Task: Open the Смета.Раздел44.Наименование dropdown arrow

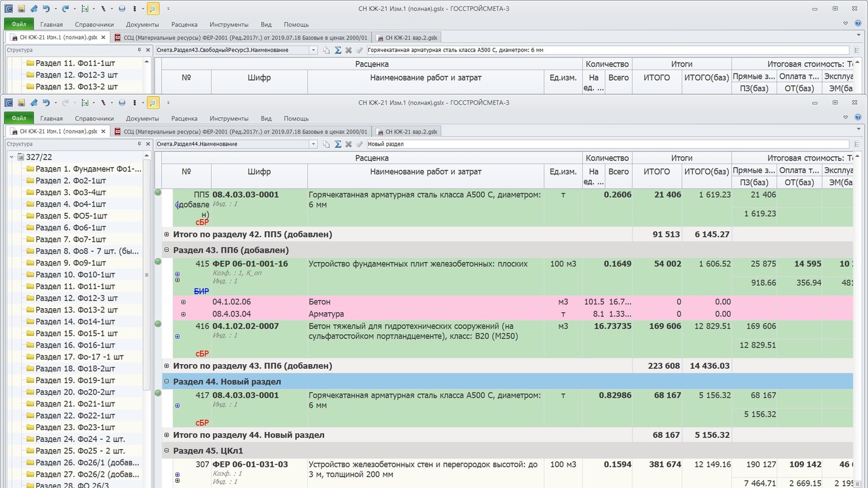Action: (x=314, y=144)
